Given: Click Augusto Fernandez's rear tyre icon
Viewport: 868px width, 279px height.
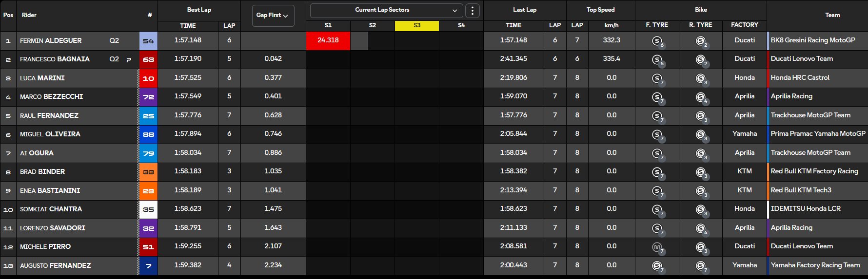Looking at the screenshot, I should pyautogui.click(x=701, y=266).
